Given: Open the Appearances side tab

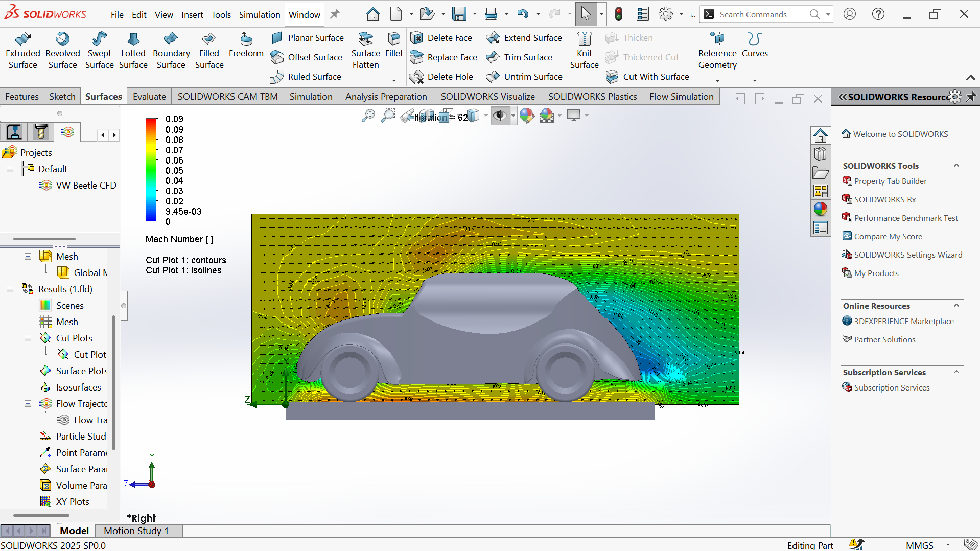Looking at the screenshot, I should [x=821, y=209].
